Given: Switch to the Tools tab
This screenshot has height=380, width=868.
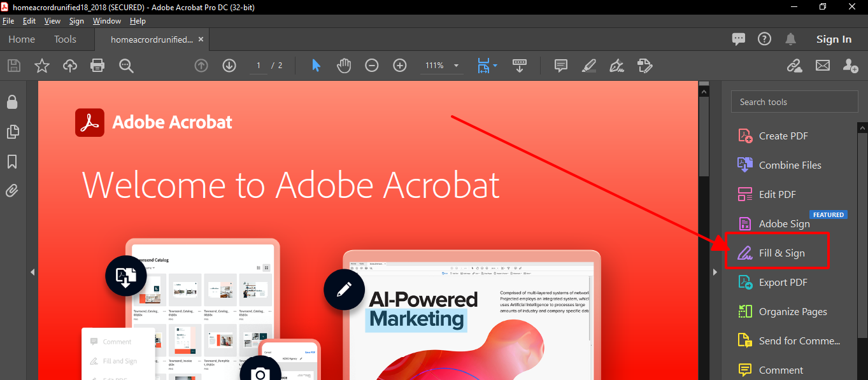Looking at the screenshot, I should (65, 39).
